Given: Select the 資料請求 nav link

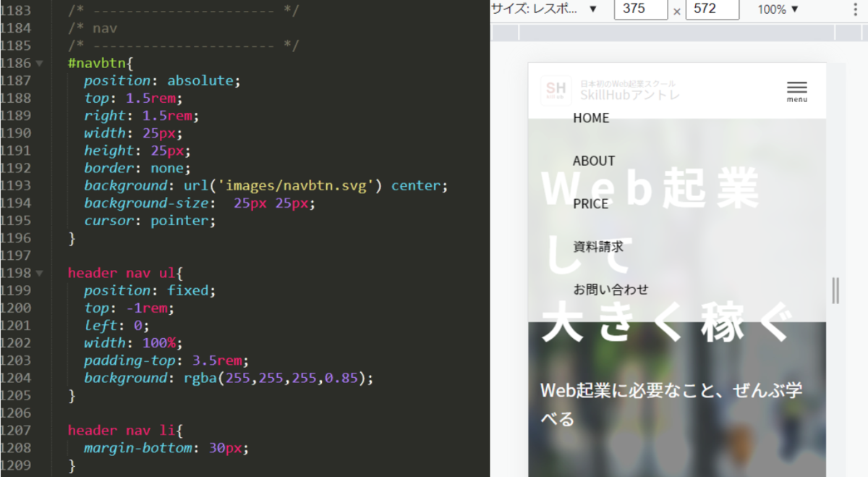Looking at the screenshot, I should pyautogui.click(x=598, y=247).
